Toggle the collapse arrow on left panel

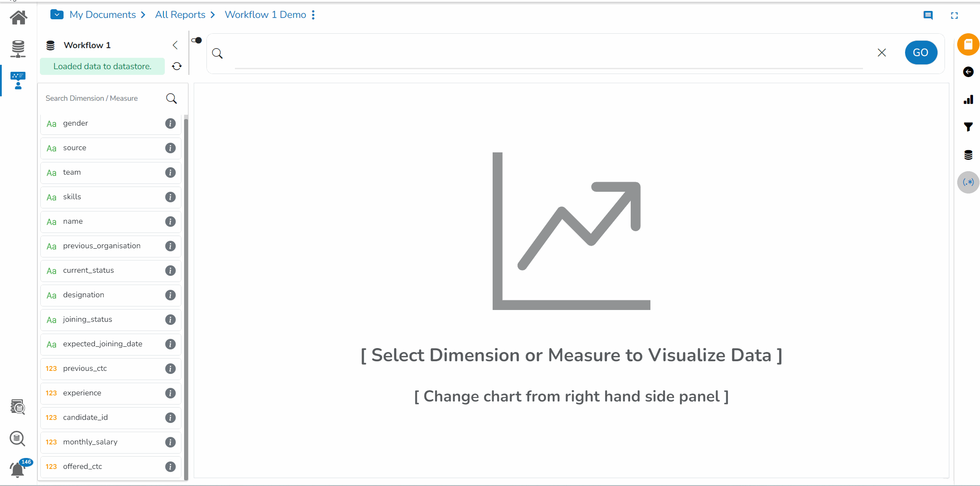(176, 45)
